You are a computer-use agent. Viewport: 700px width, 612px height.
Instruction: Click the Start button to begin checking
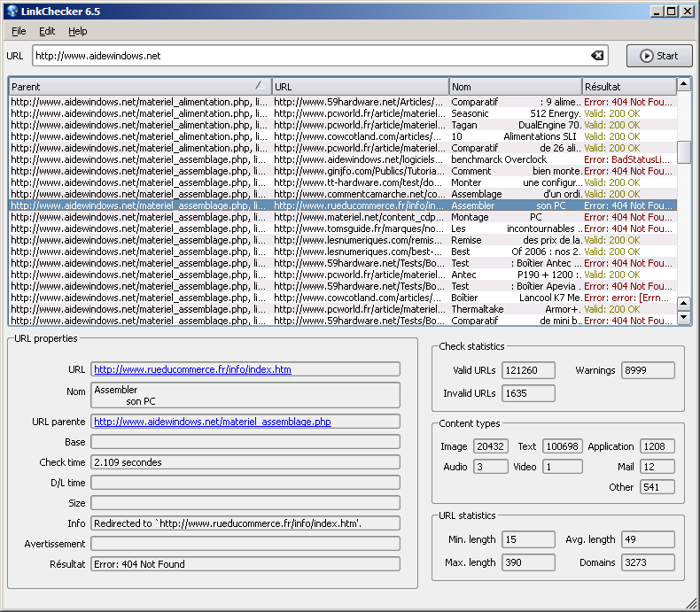tap(658, 56)
